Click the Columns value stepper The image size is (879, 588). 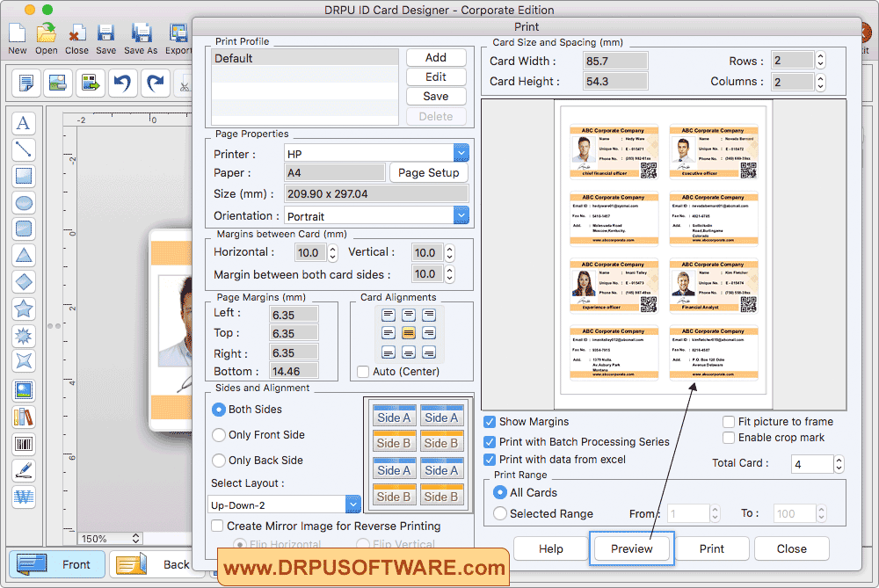[x=821, y=82]
